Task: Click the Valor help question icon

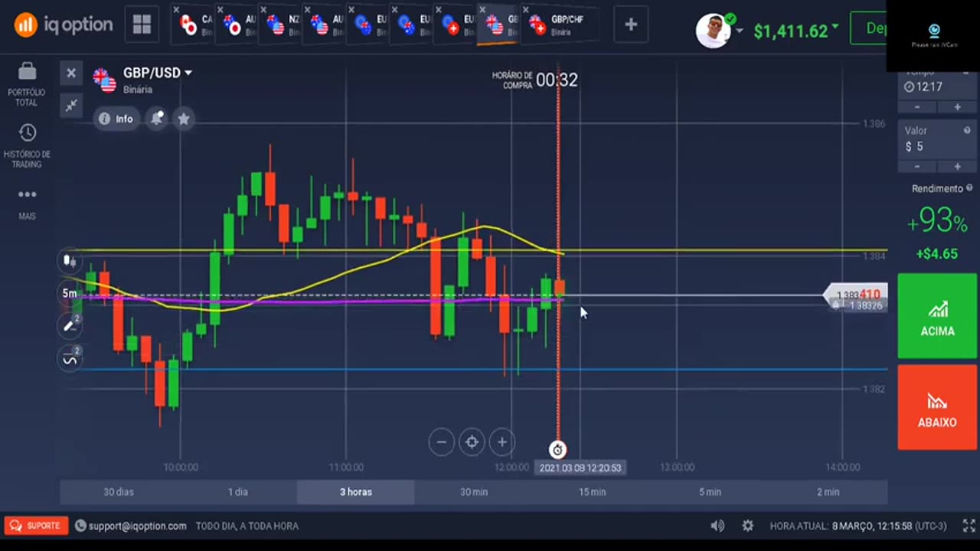Action: click(968, 130)
